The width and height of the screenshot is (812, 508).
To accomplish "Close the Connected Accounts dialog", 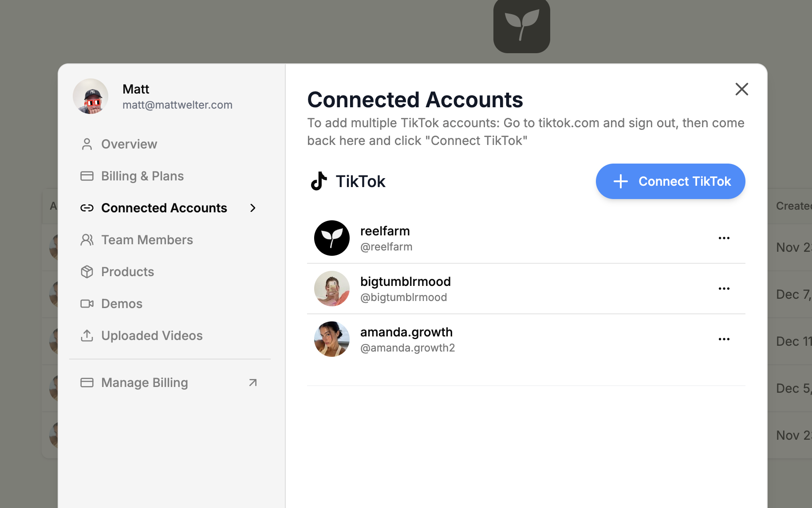I will (741, 89).
